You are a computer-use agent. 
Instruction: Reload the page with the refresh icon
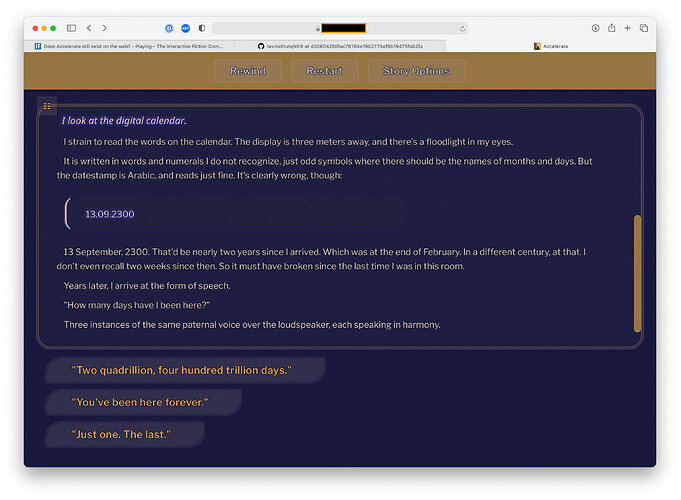point(463,29)
